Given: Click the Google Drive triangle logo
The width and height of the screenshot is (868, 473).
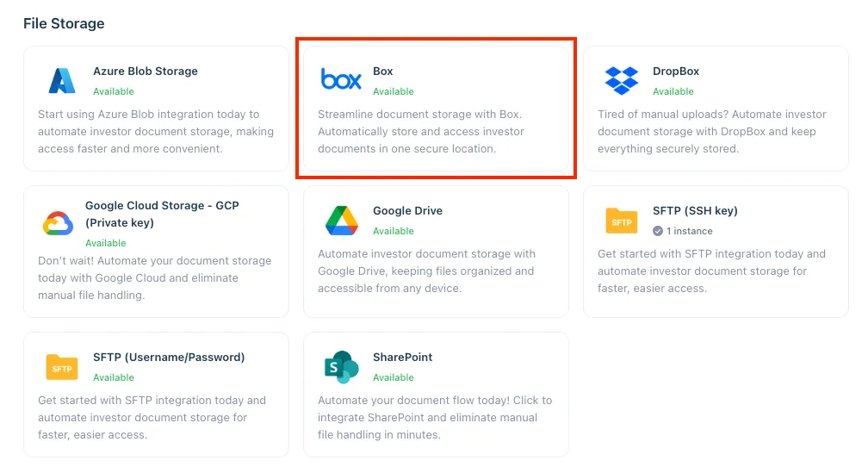Looking at the screenshot, I should pyautogui.click(x=342, y=221).
